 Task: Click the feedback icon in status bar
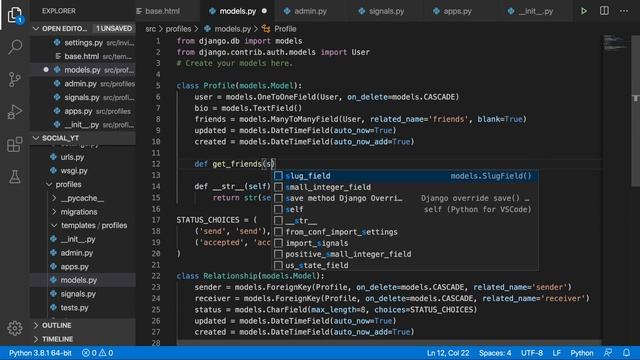click(x=608, y=353)
